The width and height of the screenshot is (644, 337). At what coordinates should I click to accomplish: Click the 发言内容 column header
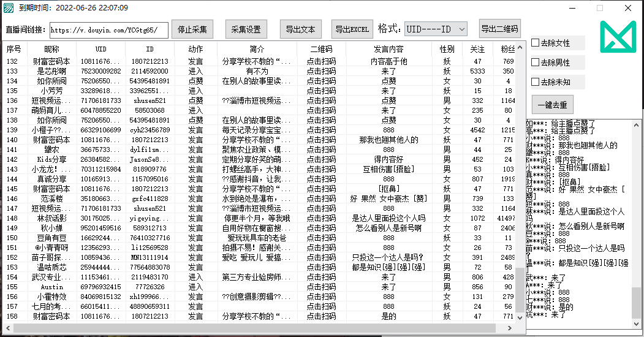(x=388, y=49)
